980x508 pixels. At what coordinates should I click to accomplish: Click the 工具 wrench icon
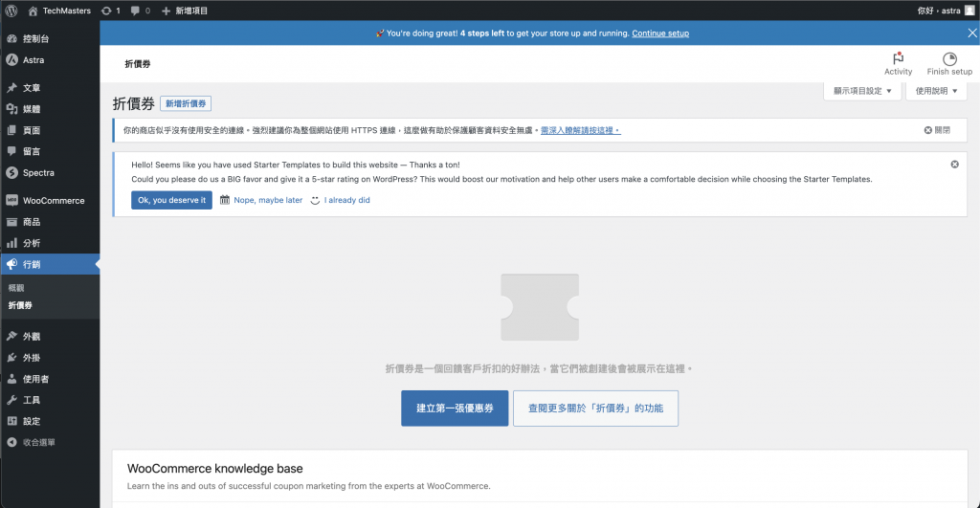point(11,400)
